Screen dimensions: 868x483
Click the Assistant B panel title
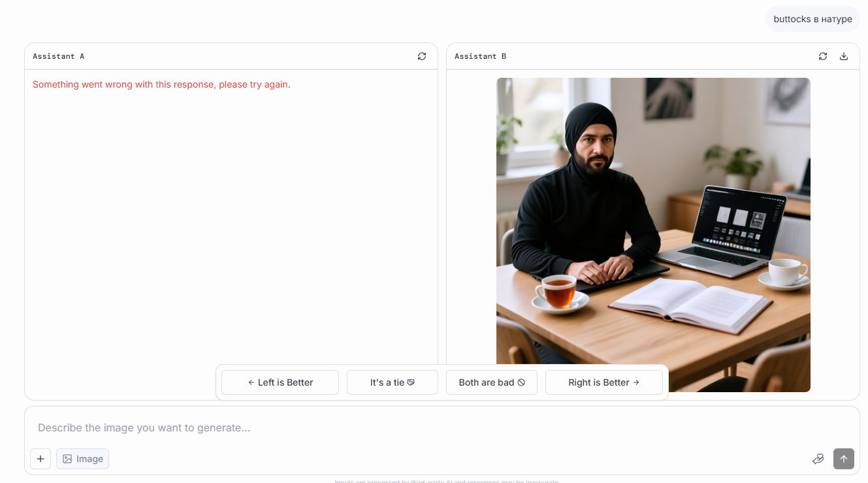[x=481, y=56]
